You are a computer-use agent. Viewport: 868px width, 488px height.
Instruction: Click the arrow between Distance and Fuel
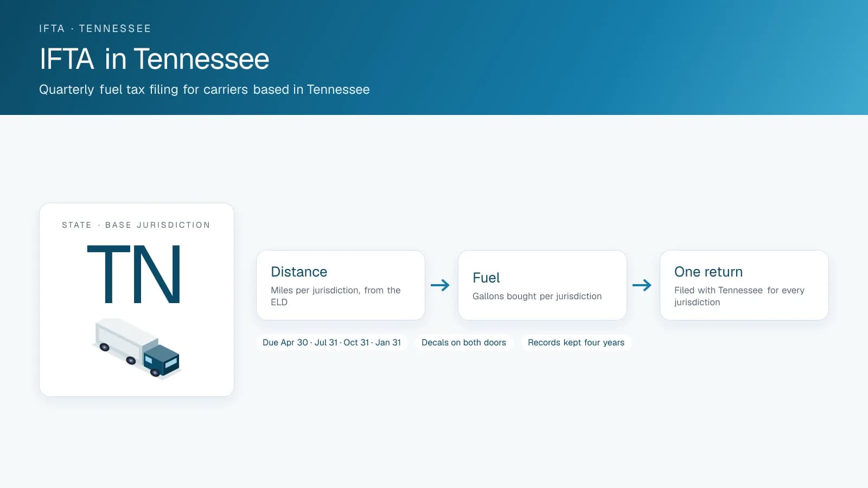click(x=440, y=285)
